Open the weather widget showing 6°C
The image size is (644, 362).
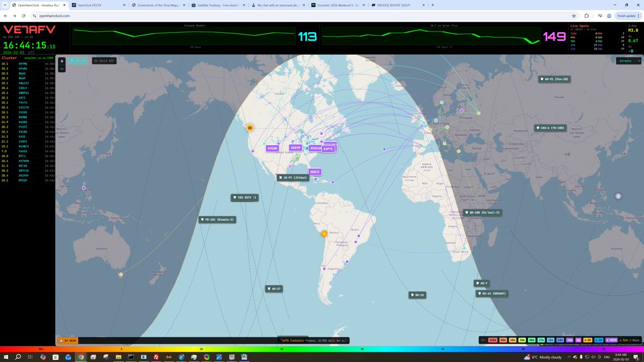(x=543, y=357)
